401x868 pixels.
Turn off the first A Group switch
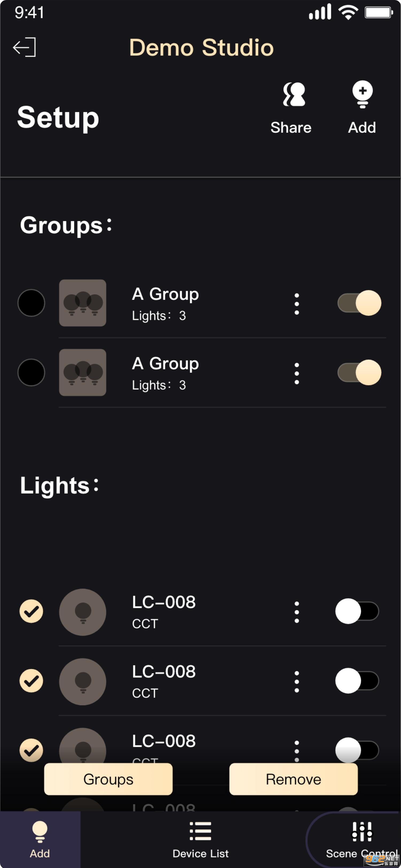click(x=359, y=303)
